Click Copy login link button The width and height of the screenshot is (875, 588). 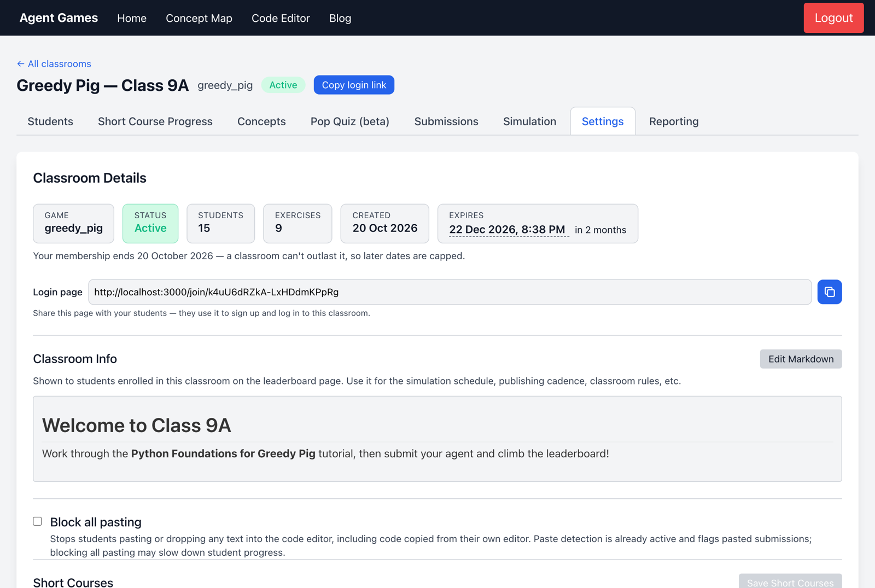(354, 85)
